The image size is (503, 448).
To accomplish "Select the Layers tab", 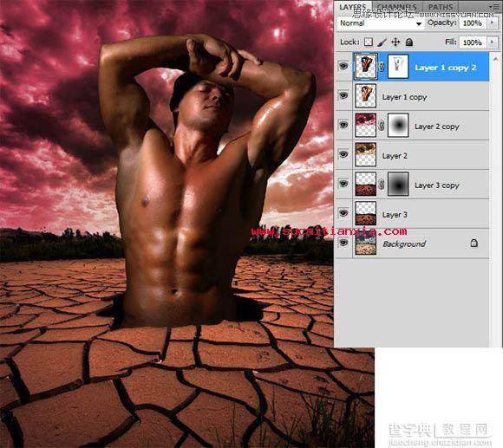I will point(353,6).
